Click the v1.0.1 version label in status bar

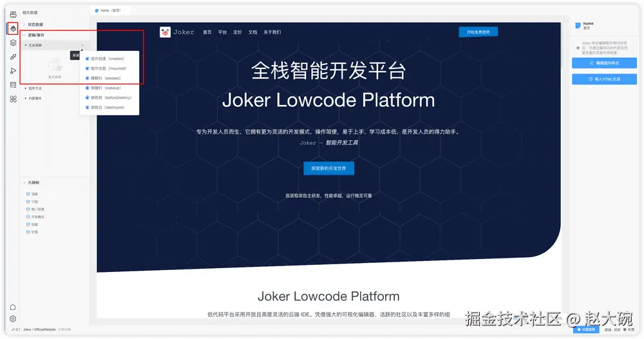point(15,329)
